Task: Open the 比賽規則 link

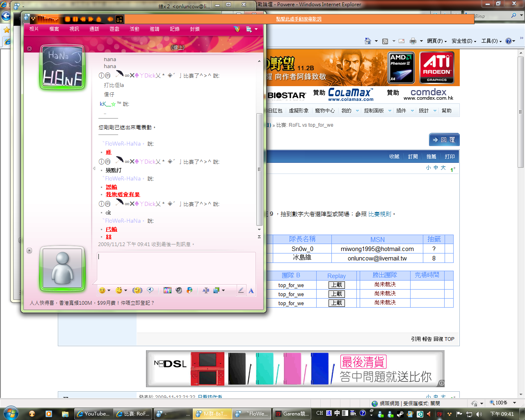Action: (379, 214)
